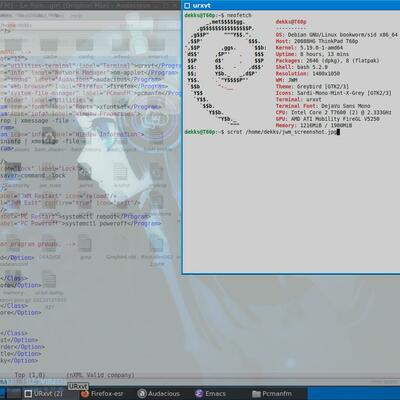Image resolution: width=400 pixels, height=400 pixels.
Task: Click 'systemctl reboot' line in Emacs buffer
Action: [x=75, y=216]
